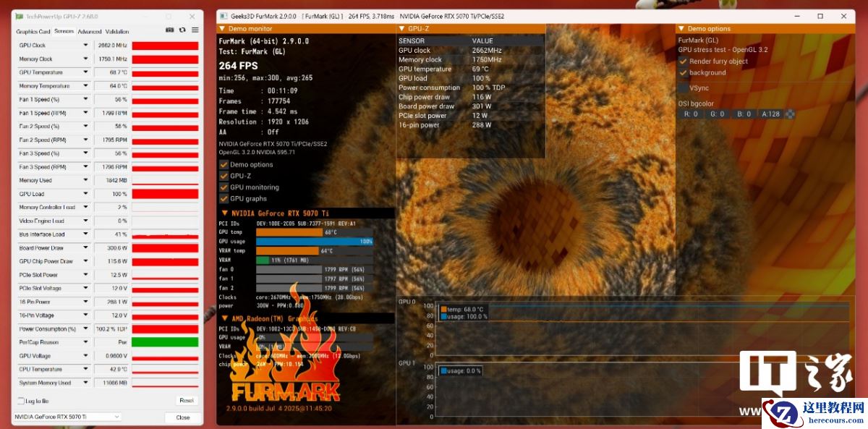Viewport: 868px width, 429px height.
Task: Open the Fan 2 Speed (%) dropdown
Action: click(x=86, y=126)
